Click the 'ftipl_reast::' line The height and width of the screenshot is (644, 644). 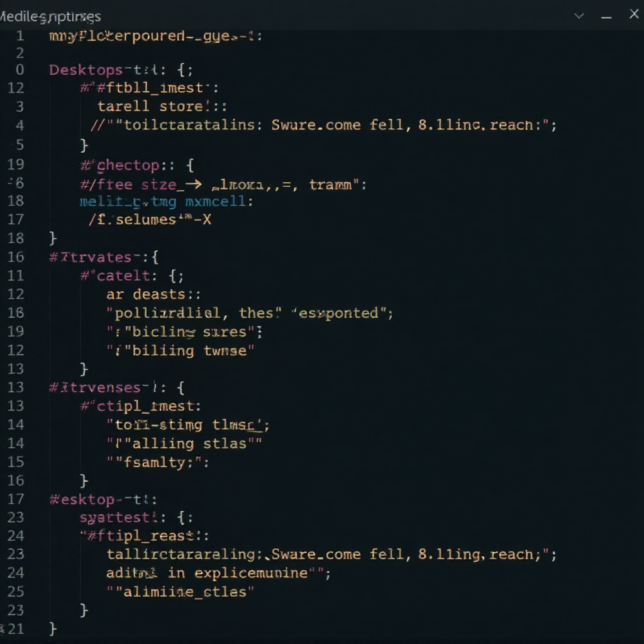145,536
